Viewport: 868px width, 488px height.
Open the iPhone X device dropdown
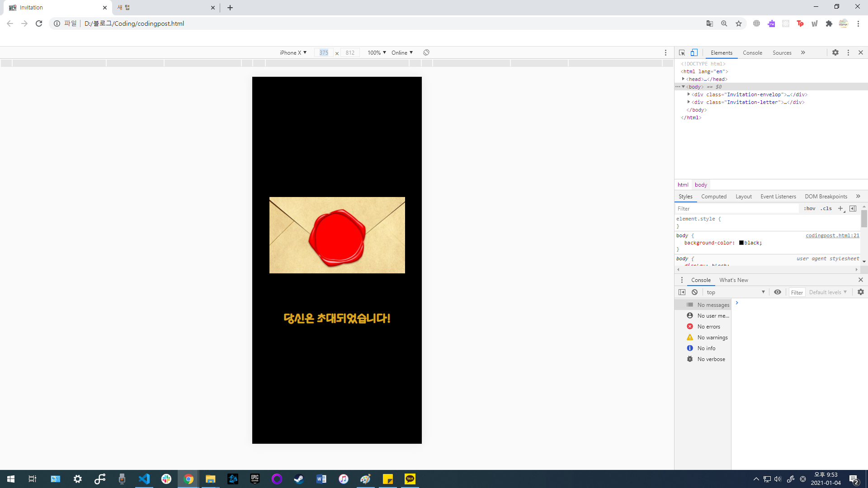pyautogui.click(x=293, y=52)
